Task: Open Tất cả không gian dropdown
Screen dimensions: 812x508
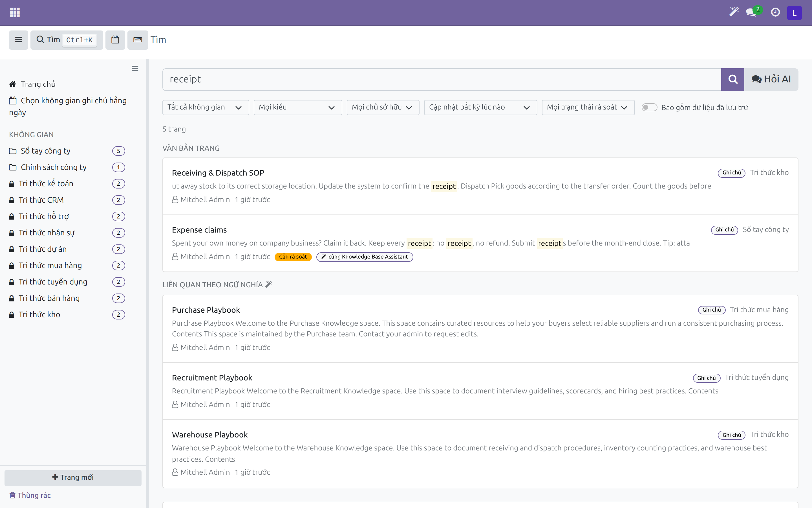Action: (205, 108)
